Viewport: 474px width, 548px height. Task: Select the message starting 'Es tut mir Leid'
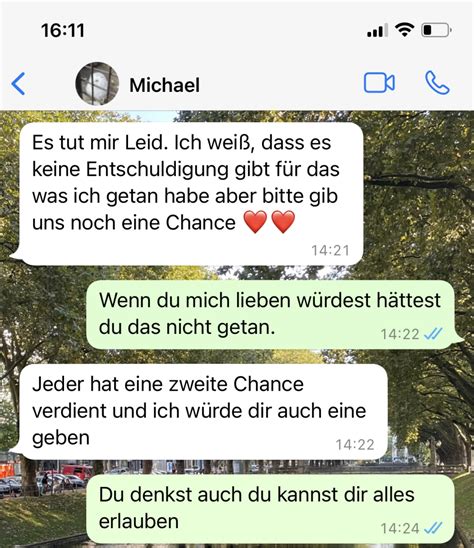(189, 194)
